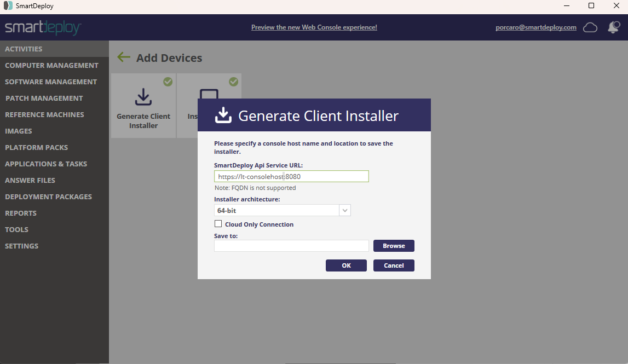The image size is (628, 364).
Task: Click the SmartDeploy logo in header
Action: pyautogui.click(x=43, y=28)
